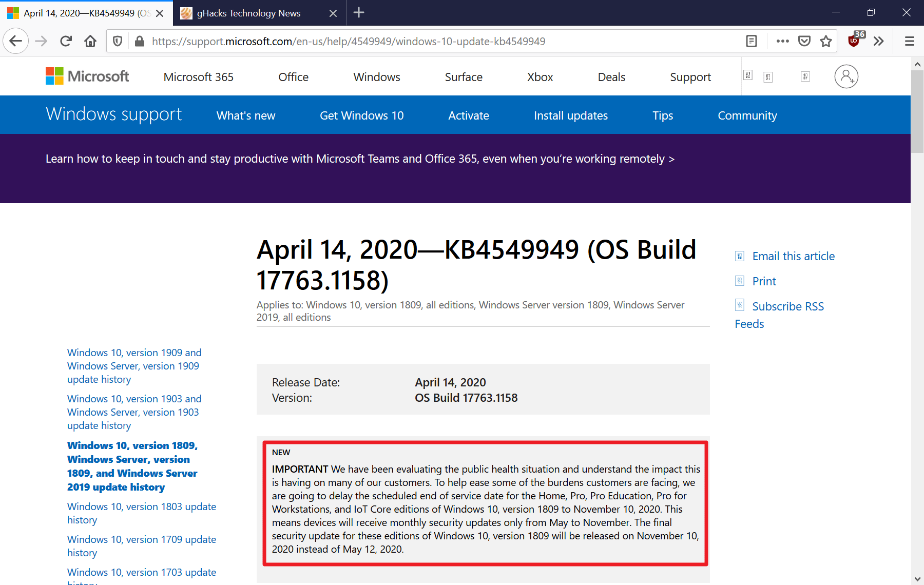
Task: Click the OS Build 17763.1158 version text
Action: [x=466, y=398]
